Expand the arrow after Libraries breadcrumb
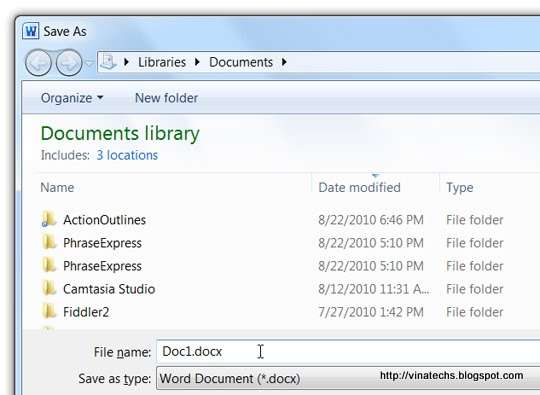The width and height of the screenshot is (540, 395). 197,62
